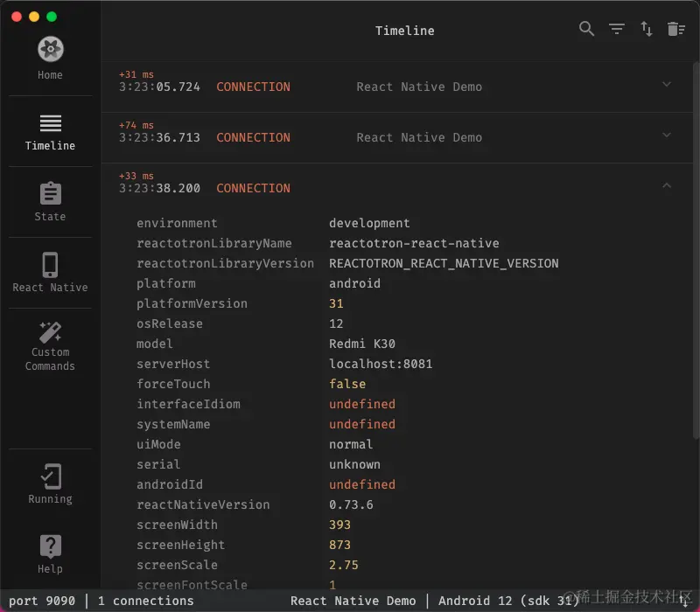Select androidId 'undefined' value
The width and height of the screenshot is (700, 612).
pos(362,484)
